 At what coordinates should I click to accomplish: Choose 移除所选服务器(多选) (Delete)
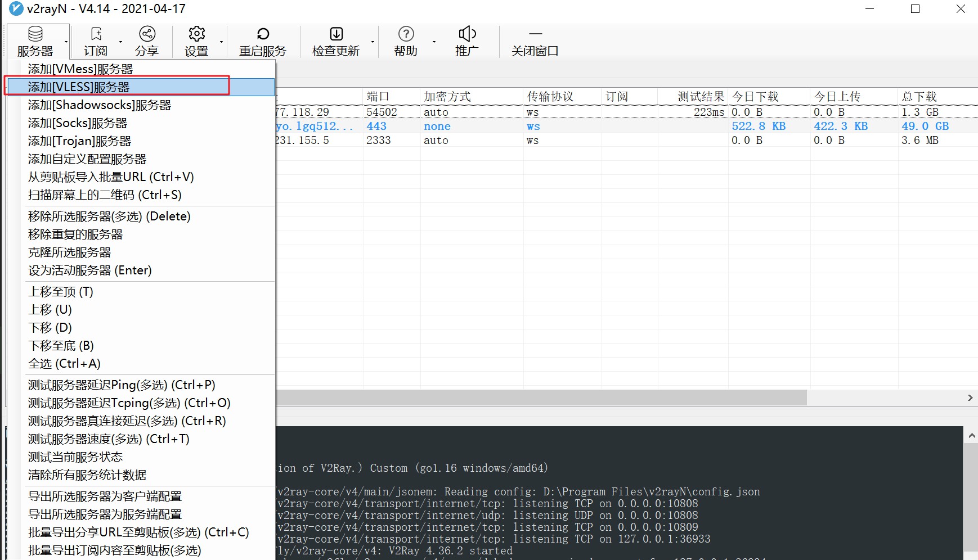[140, 216]
